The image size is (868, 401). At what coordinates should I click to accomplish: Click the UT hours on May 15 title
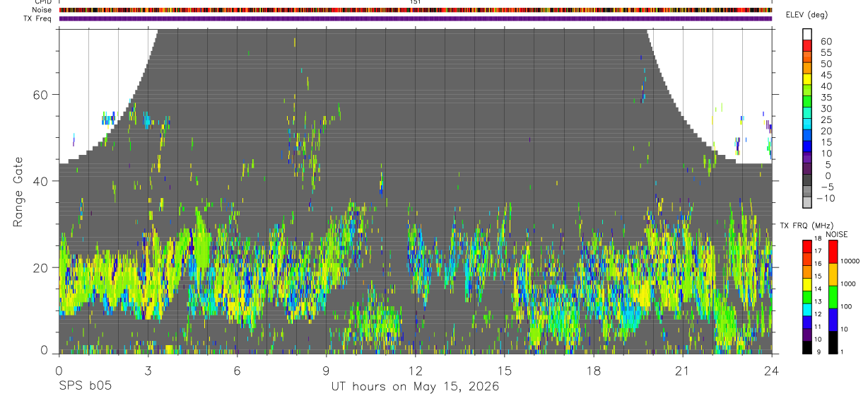point(415,387)
